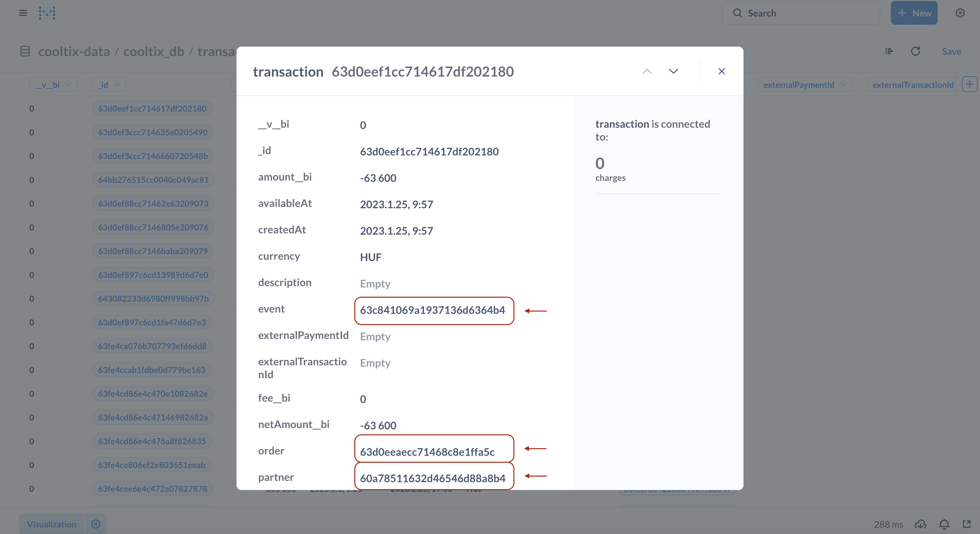Click the cooltix_db breadcrumb
This screenshot has width=980, height=534.
point(154,51)
